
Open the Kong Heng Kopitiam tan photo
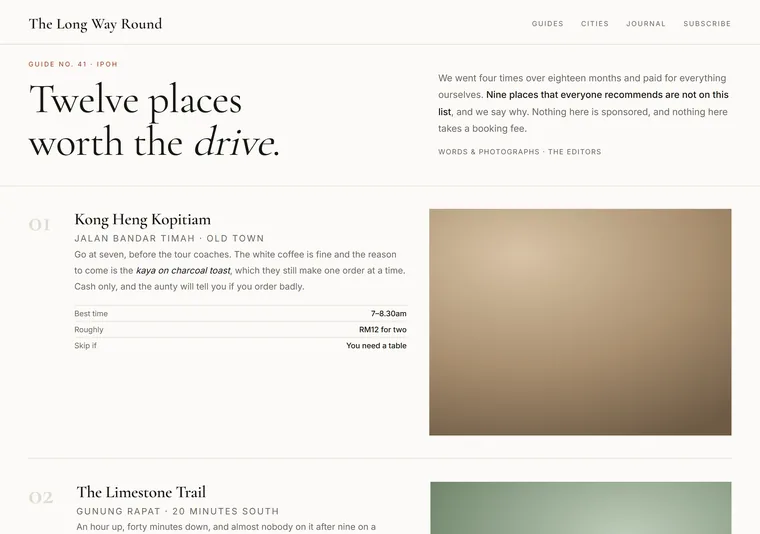coord(580,322)
